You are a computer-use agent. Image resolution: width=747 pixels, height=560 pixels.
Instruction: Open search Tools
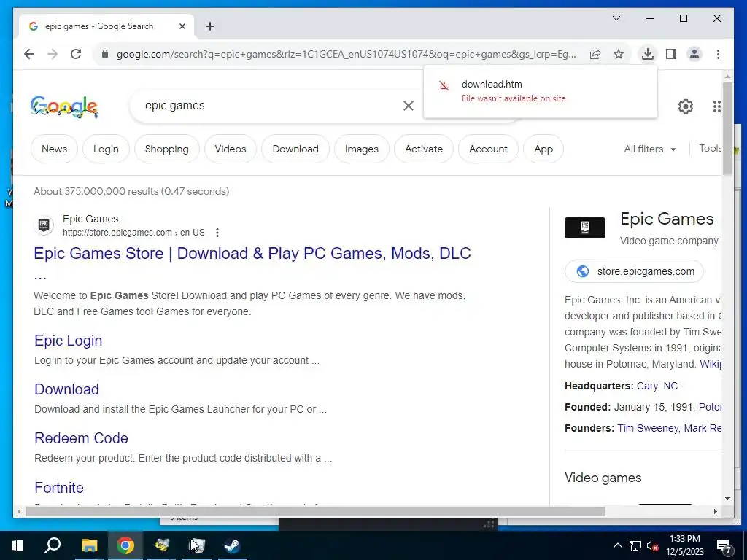(x=711, y=149)
